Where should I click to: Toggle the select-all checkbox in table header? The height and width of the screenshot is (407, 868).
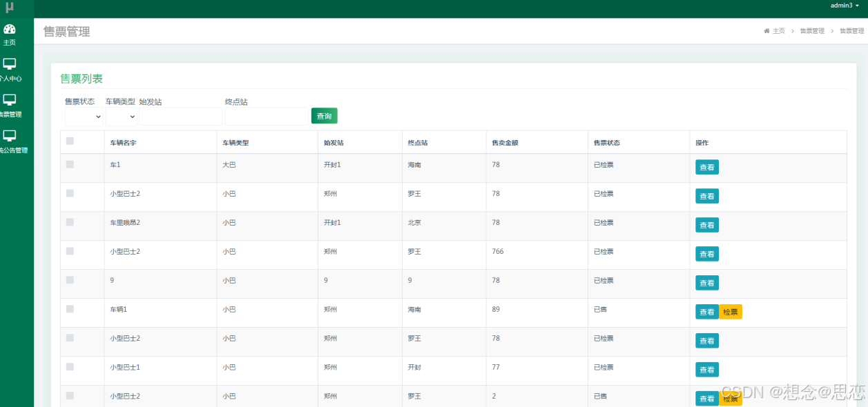point(70,141)
